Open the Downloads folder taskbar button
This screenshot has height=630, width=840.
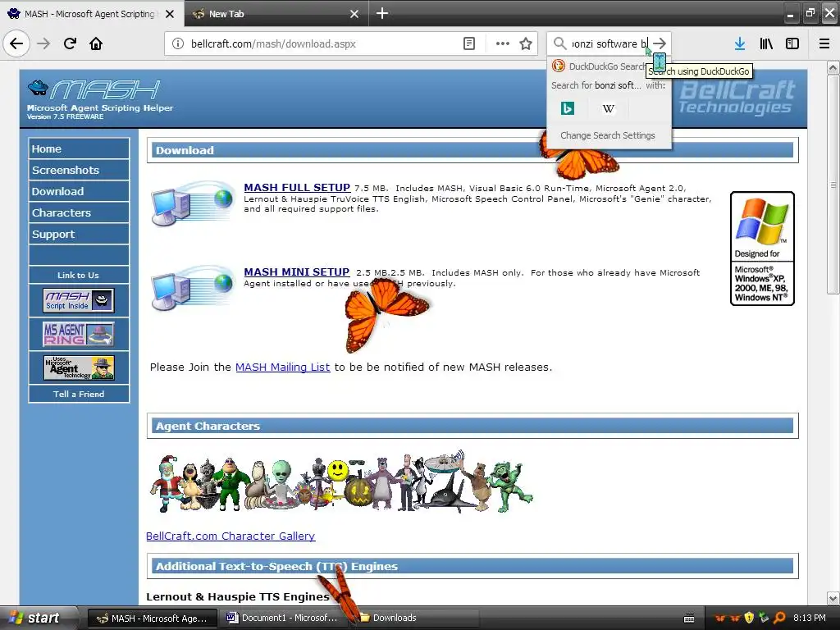413,619
